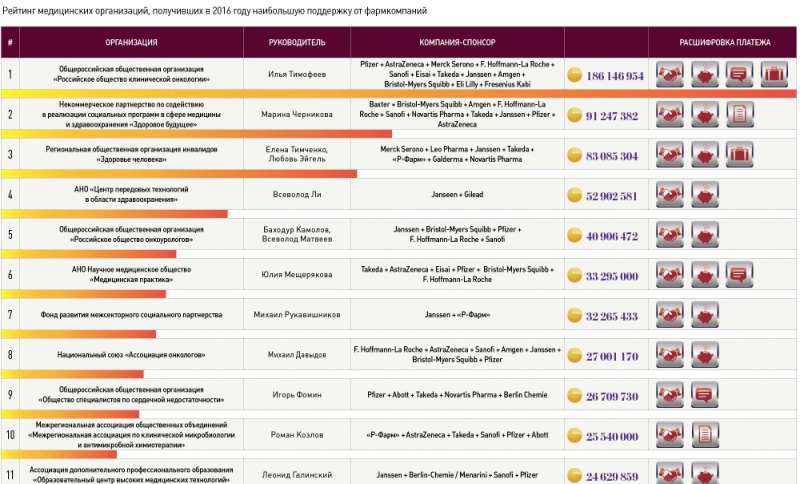This screenshot has width=800, height=484.
Task: Click the gold coin next to 83 085 304
Action: click(x=574, y=155)
